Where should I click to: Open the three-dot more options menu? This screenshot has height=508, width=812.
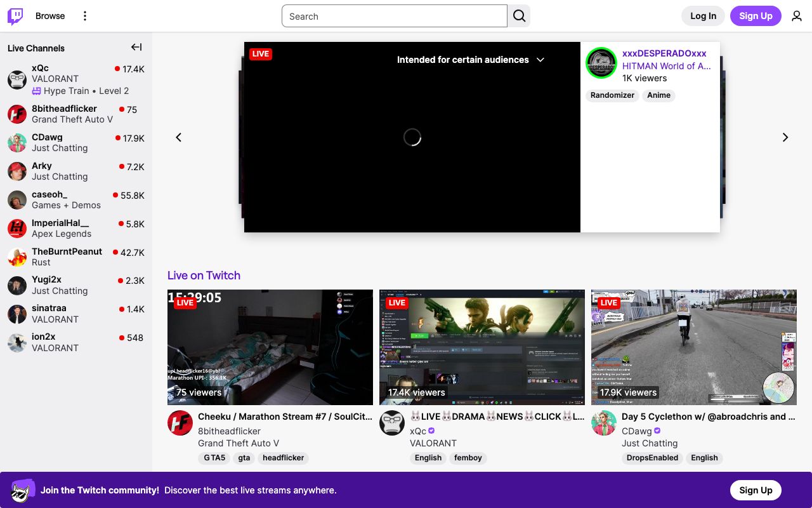[x=85, y=16]
